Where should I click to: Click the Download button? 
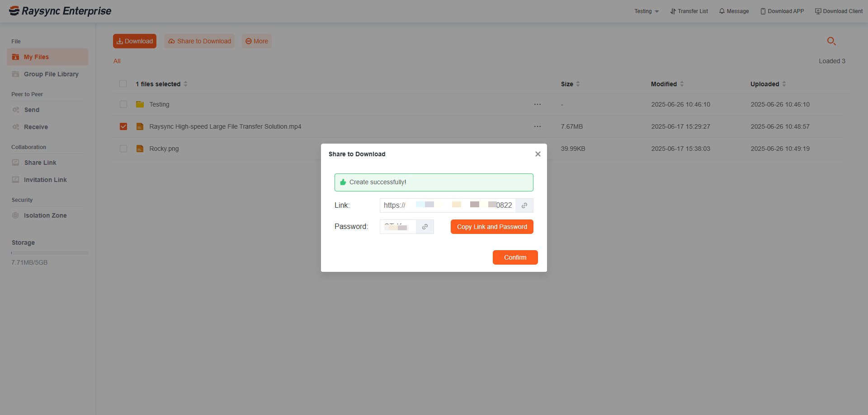coord(135,41)
